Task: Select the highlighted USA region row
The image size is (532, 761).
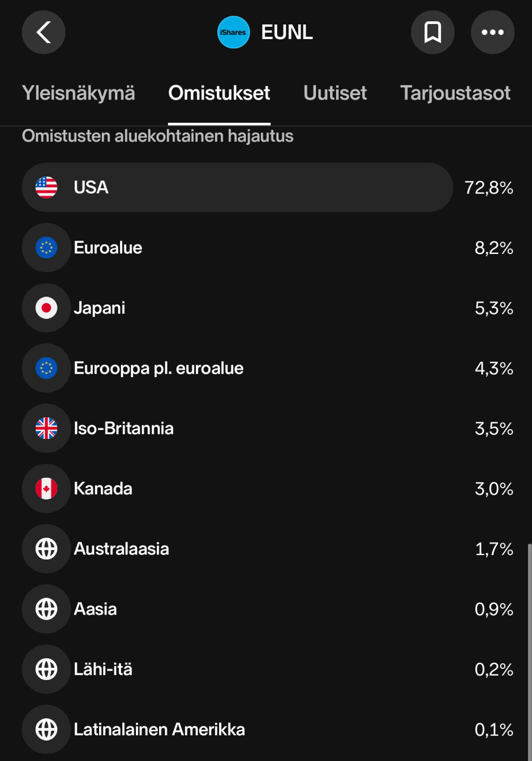Action: [x=268, y=187]
